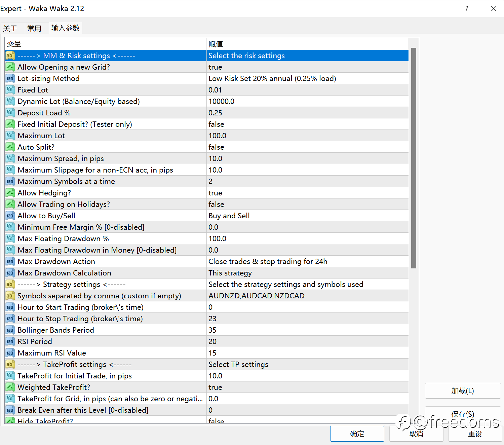
Task: Select the Break Even after this Level row
Action: point(207,410)
